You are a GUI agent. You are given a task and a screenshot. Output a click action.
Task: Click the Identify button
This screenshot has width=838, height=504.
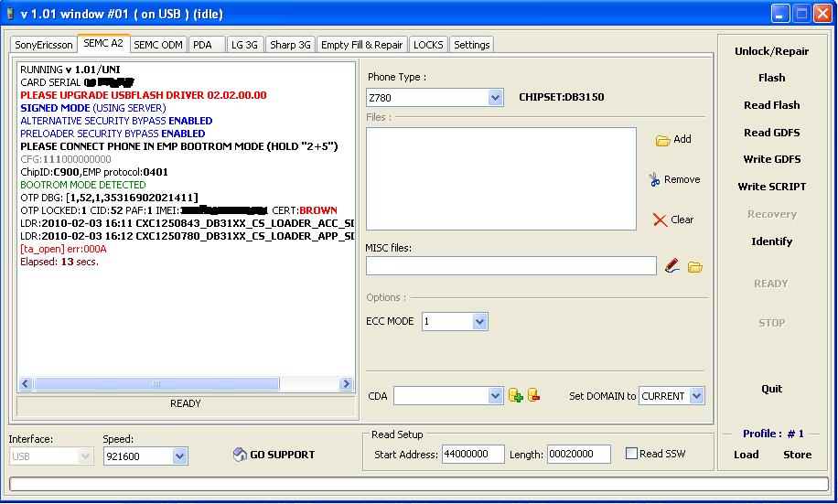pos(772,241)
